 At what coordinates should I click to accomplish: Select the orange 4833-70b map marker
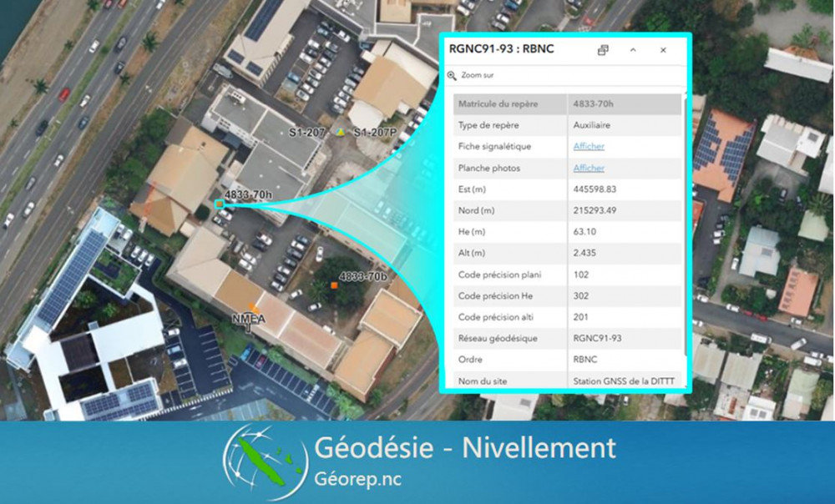pyautogui.click(x=334, y=286)
